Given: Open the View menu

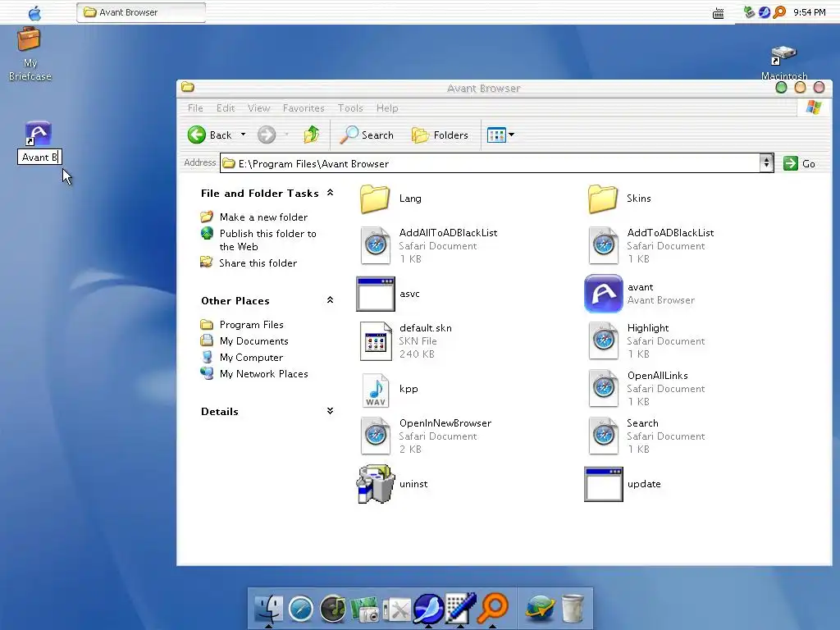Looking at the screenshot, I should point(258,108).
